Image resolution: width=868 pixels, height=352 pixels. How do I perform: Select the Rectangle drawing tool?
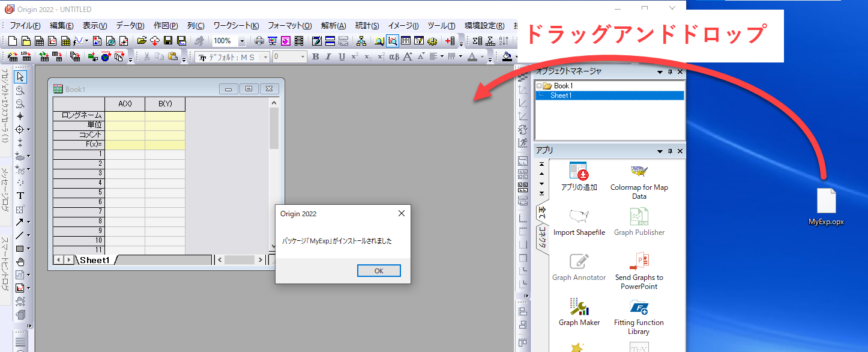click(20, 248)
